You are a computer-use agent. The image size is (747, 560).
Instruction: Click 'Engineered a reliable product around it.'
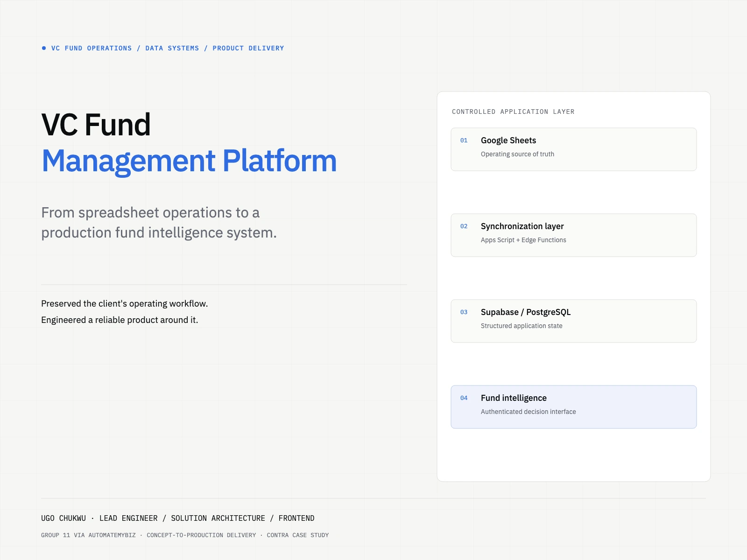120,320
